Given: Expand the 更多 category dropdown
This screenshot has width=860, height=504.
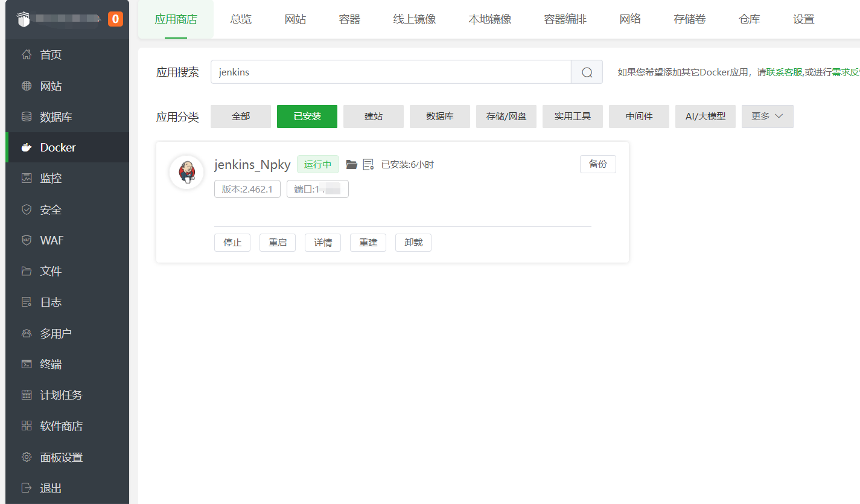Looking at the screenshot, I should (x=767, y=116).
